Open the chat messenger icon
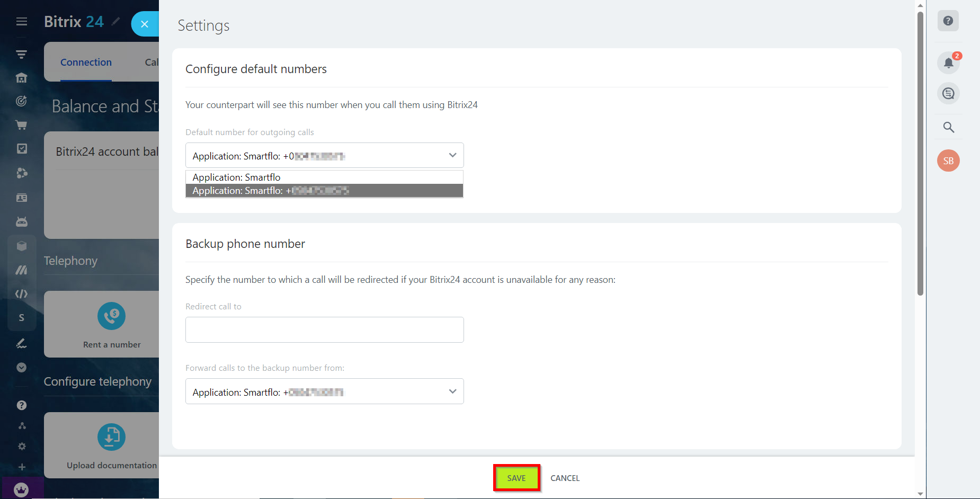 [x=948, y=94]
